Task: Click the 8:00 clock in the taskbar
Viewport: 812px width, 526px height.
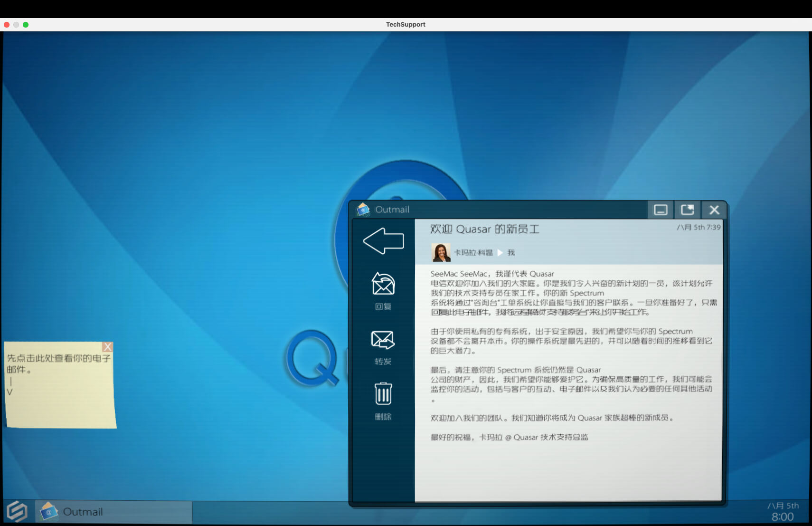Action: click(x=782, y=517)
